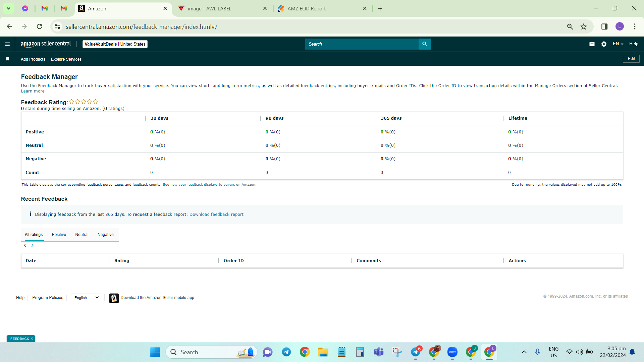This screenshot has width=644, height=362.
Task: Open File Explorer from the taskbar
Action: click(323, 352)
